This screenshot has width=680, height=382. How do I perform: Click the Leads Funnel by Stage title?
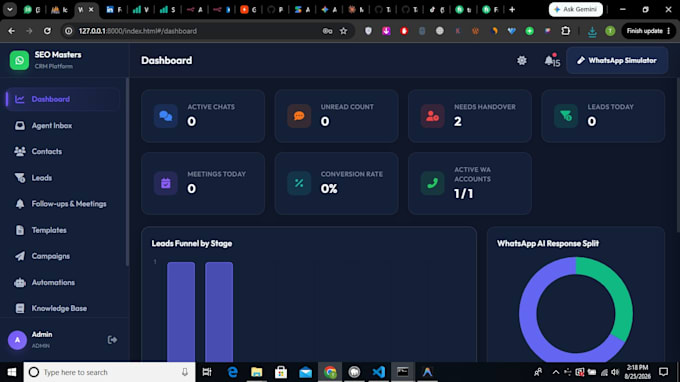[x=192, y=244]
